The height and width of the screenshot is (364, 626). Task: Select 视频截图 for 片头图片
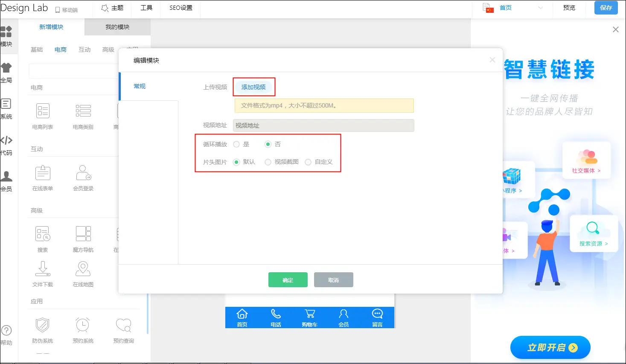tap(268, 162)
